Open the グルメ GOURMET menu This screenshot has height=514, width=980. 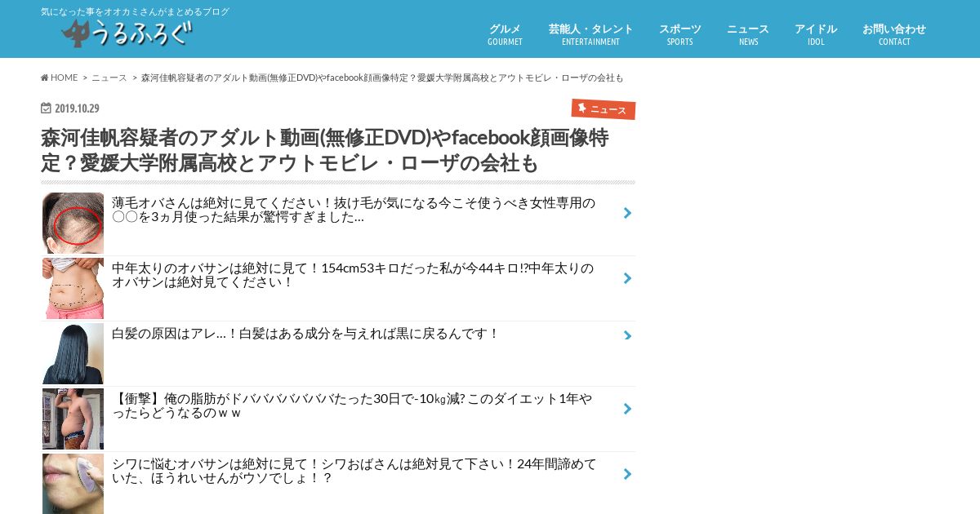pyautogui.click(x=505, y=34)
